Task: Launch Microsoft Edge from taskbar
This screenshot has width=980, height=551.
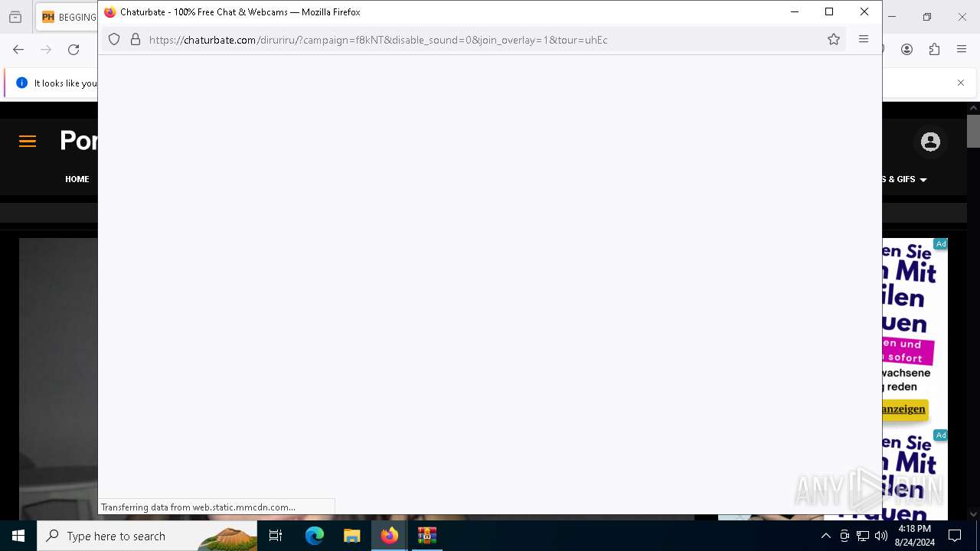Action: tap(315, 536)
